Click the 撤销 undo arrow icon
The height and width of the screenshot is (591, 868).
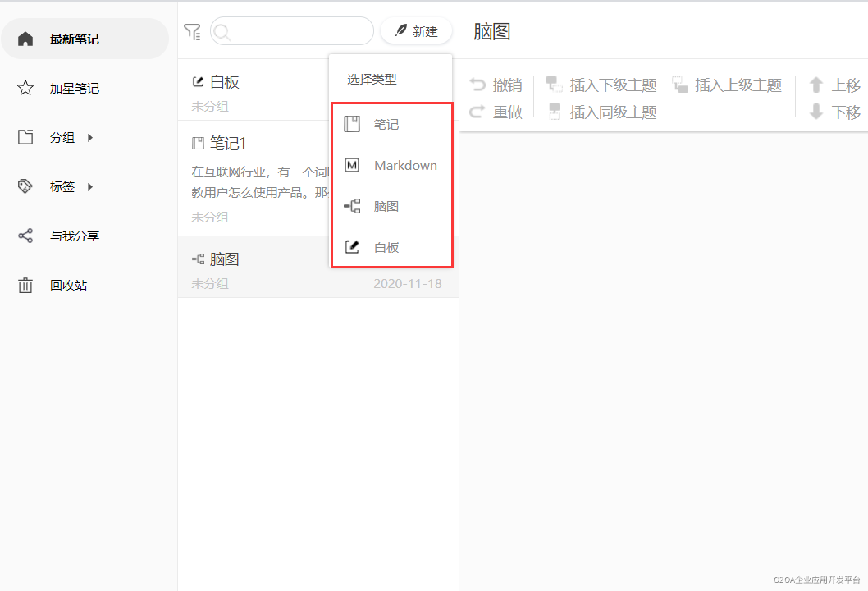pos(477,85)
